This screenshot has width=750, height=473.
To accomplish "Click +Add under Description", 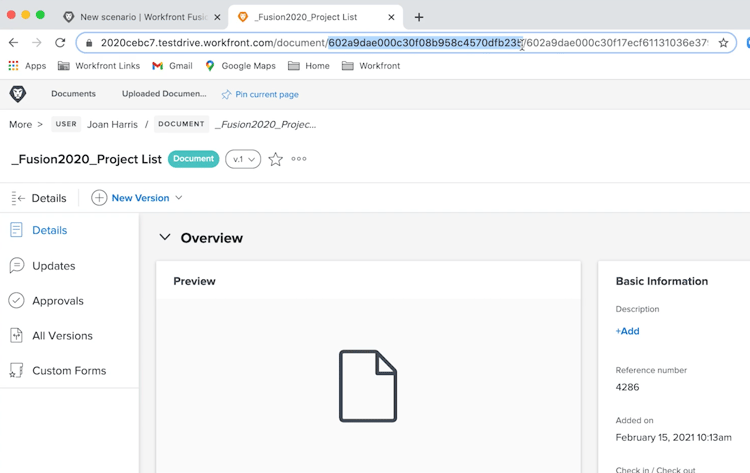I will [x=628, y=331].
